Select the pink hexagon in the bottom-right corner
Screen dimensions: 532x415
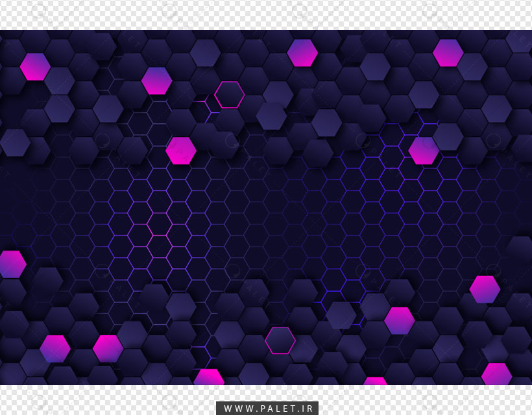coord(497,374)
